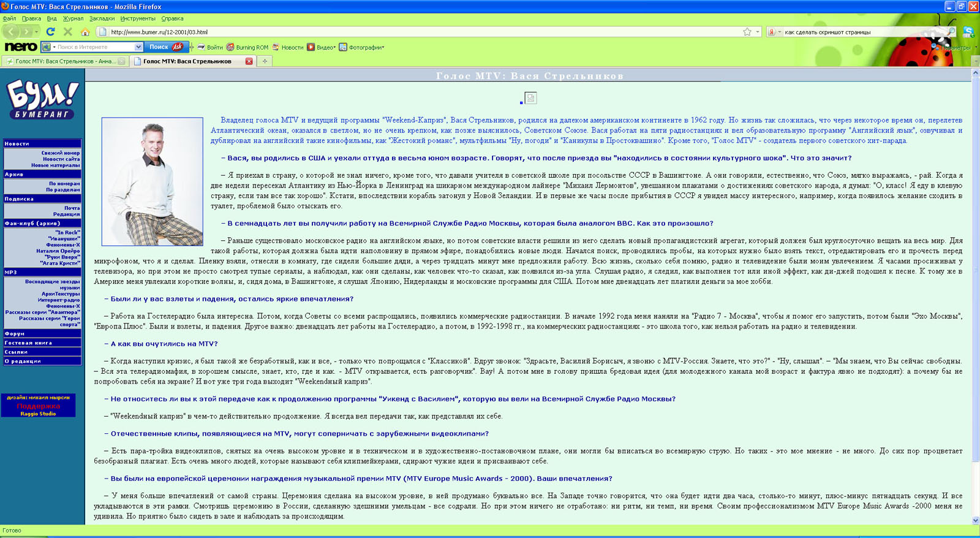
Task: Open the 'Фотографии' toolbar dropdown
Action: point(361,47)
